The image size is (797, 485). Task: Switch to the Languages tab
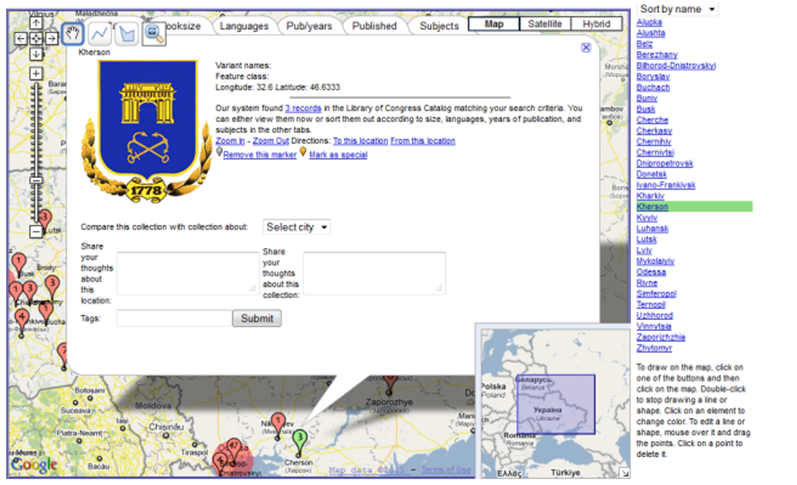tap(244, 26)
